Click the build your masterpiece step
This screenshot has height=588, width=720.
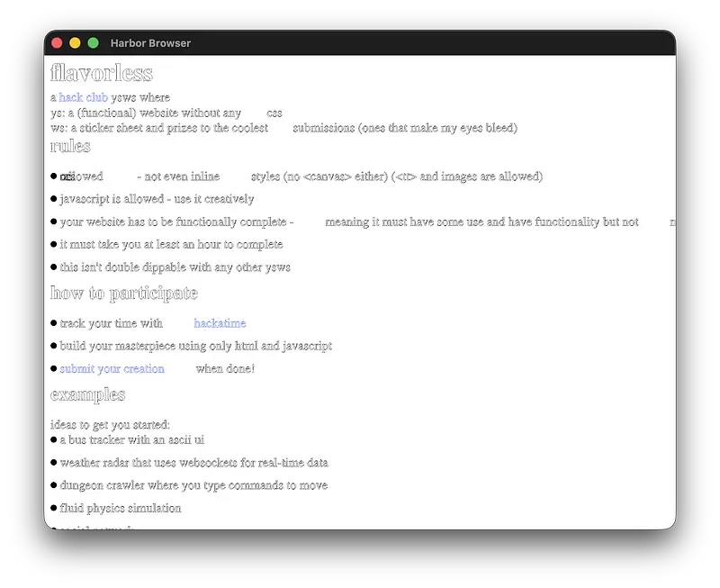(195, 346)
